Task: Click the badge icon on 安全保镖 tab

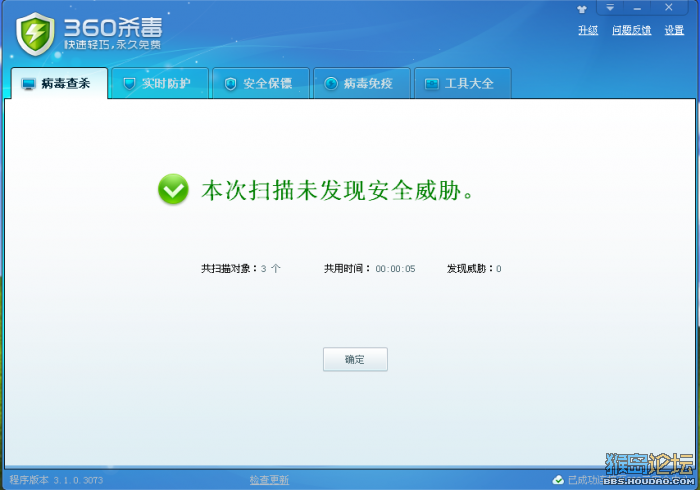Action: point(230,83)
